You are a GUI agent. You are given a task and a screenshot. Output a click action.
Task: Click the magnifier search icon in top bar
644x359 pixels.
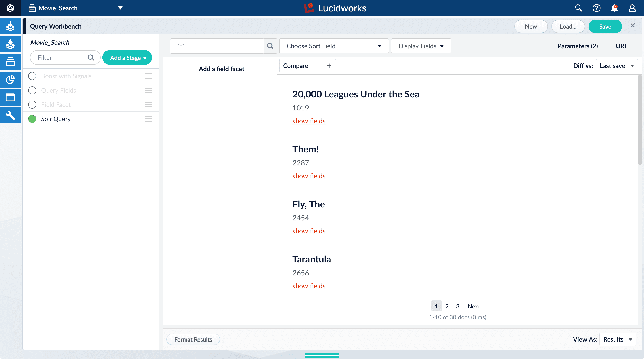tap(578, 8)
